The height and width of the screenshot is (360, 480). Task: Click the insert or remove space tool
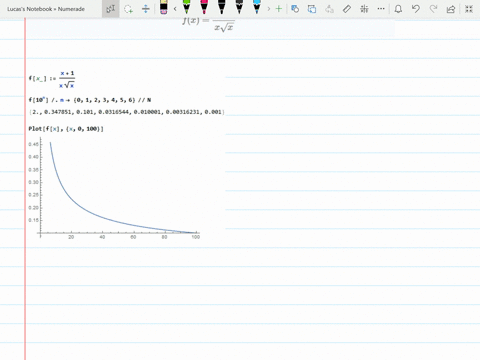click(146, 9)
